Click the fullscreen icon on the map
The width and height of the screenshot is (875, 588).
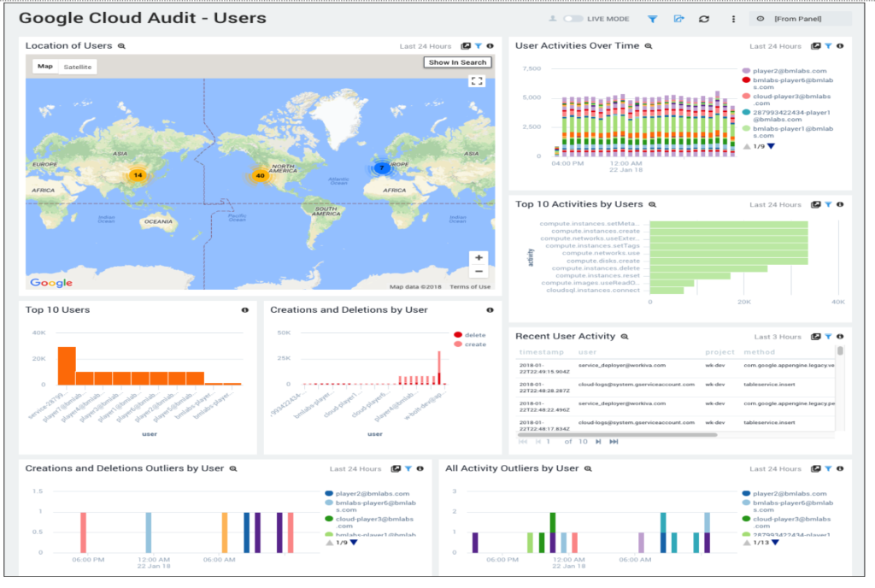point(477,81)
